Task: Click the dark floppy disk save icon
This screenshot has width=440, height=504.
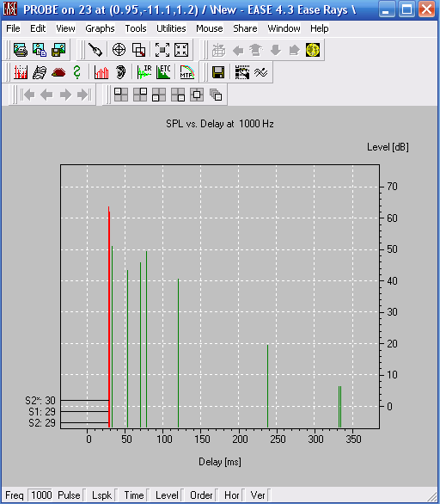Action: click(218, 72)
